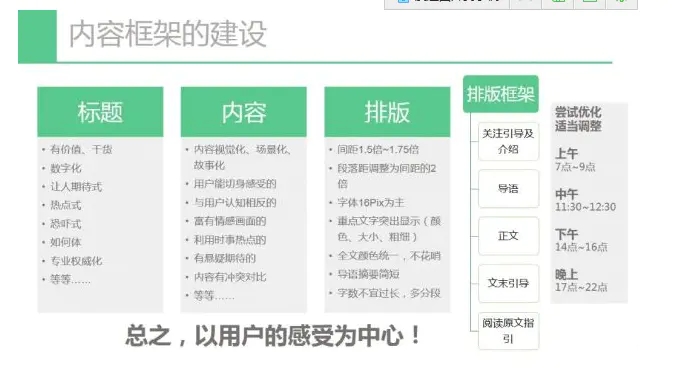Image resolution: width=682 pixels, height=377 pixels.
Task: Select the 下午 14点~16点 time entry
Action: (x=581, y=240)
